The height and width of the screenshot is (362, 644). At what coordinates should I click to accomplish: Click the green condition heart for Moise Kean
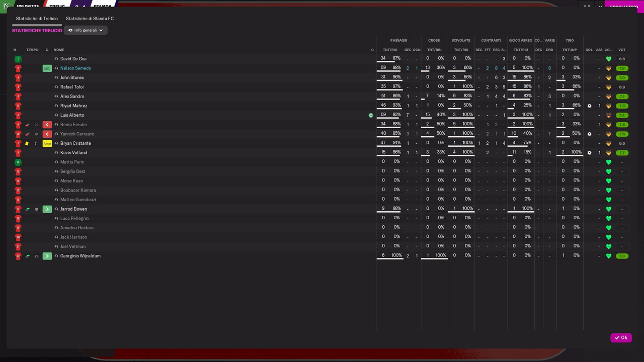(x=609, y=181)
